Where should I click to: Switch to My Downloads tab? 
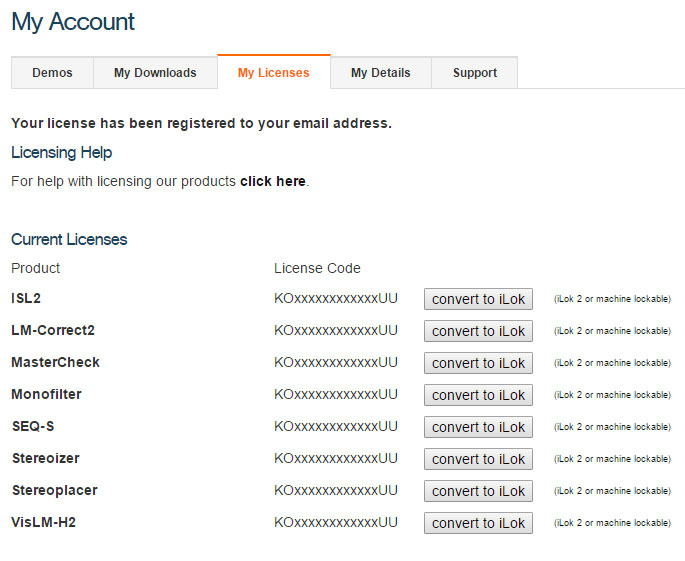155,73
